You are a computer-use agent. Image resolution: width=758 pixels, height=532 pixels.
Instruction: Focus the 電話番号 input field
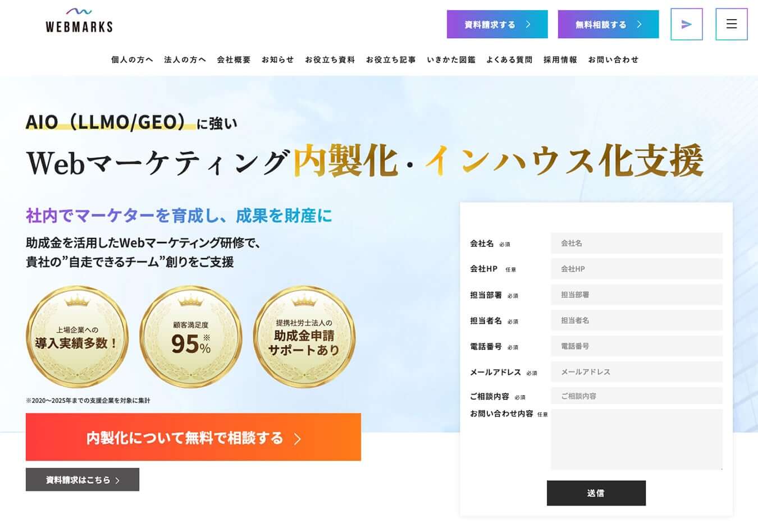636,346
